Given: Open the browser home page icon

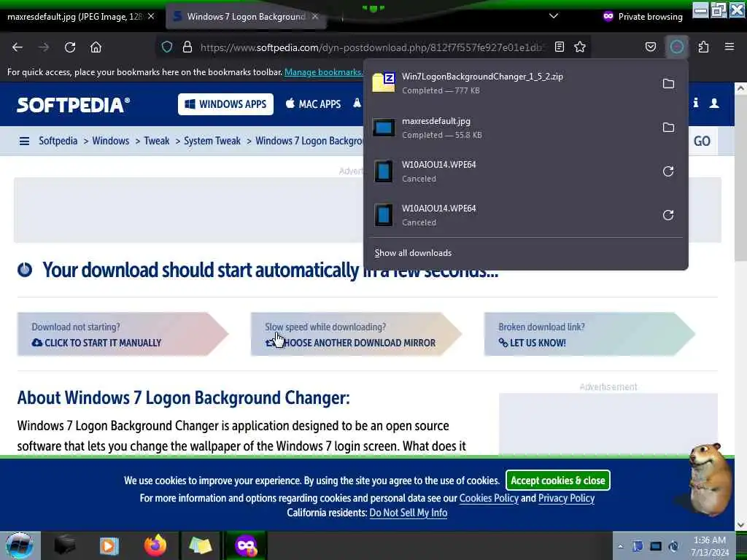Looking at the screenshot, I should [96, 47].
